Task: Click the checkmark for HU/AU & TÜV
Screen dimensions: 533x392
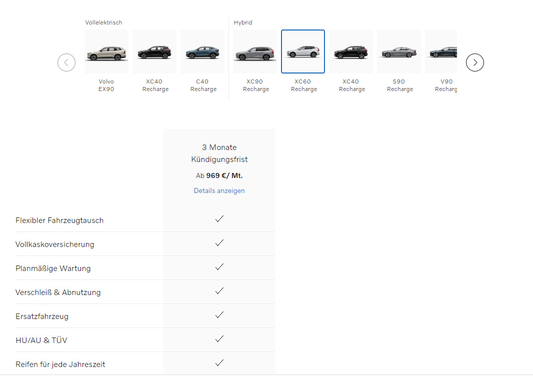Action: tap(219, 339)
